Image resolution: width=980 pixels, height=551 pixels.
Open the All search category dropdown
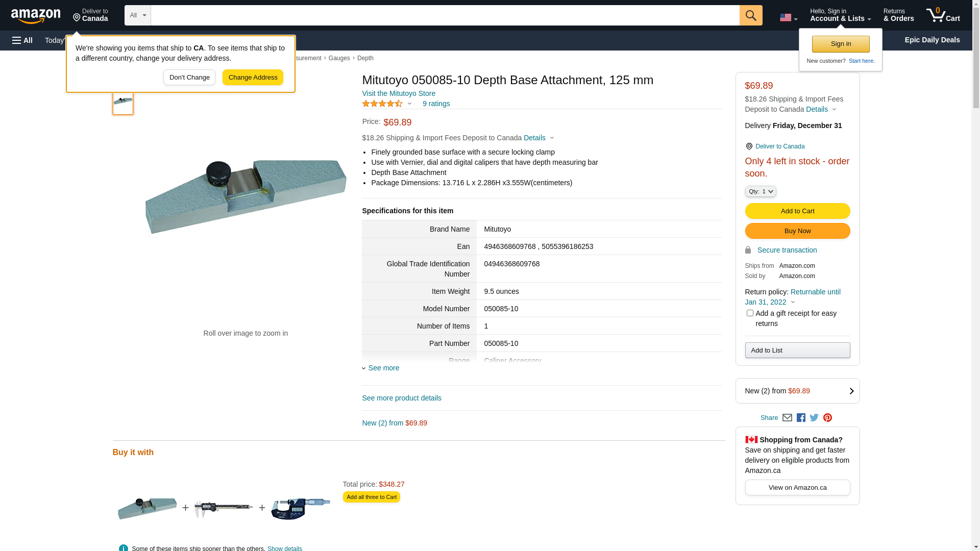(138, 15)
